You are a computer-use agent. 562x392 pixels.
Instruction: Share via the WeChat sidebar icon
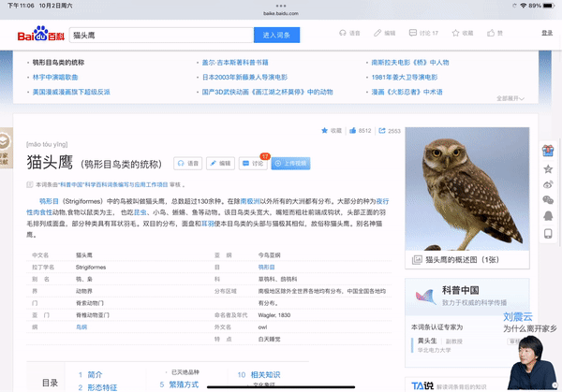[548, 200]
